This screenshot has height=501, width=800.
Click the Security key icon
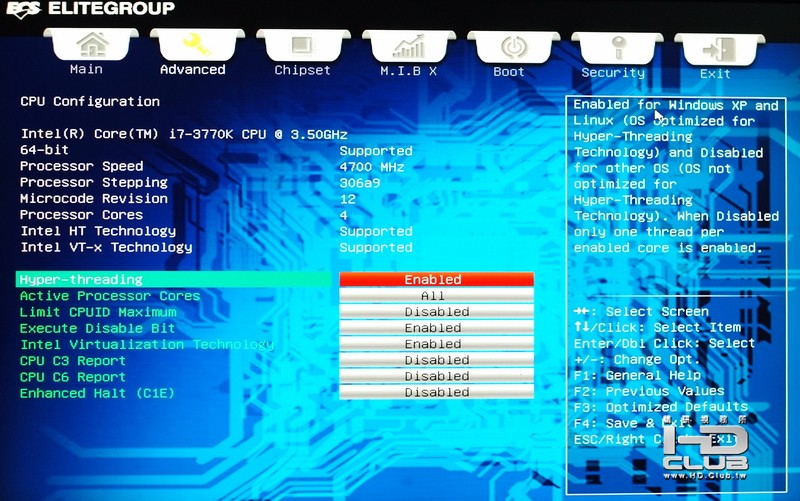618,48
